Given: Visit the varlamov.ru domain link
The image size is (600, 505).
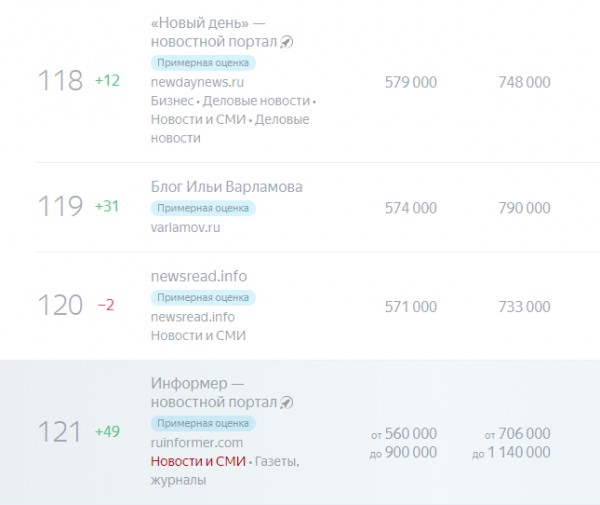Looking at the screenshot, I should coord(185,227).
